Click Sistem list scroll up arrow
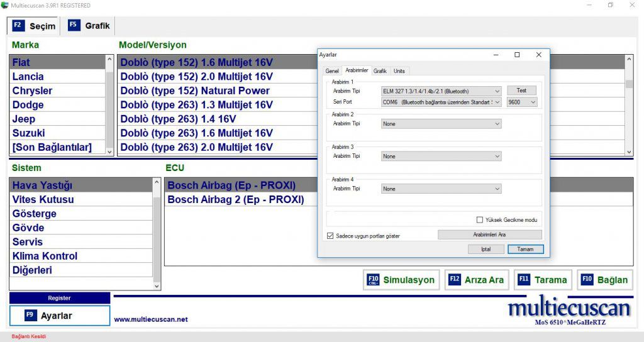 point(157,182)
